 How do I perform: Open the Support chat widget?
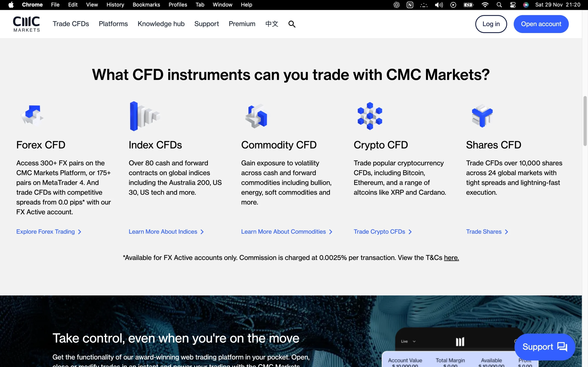click(x=545, y=347)
